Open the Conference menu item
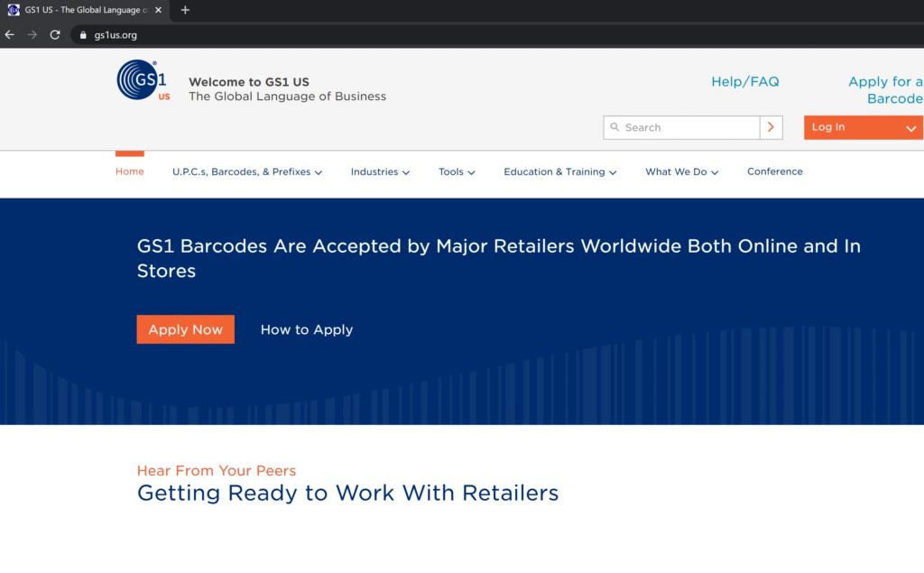The image size is (924, 573). pos(774,171)
